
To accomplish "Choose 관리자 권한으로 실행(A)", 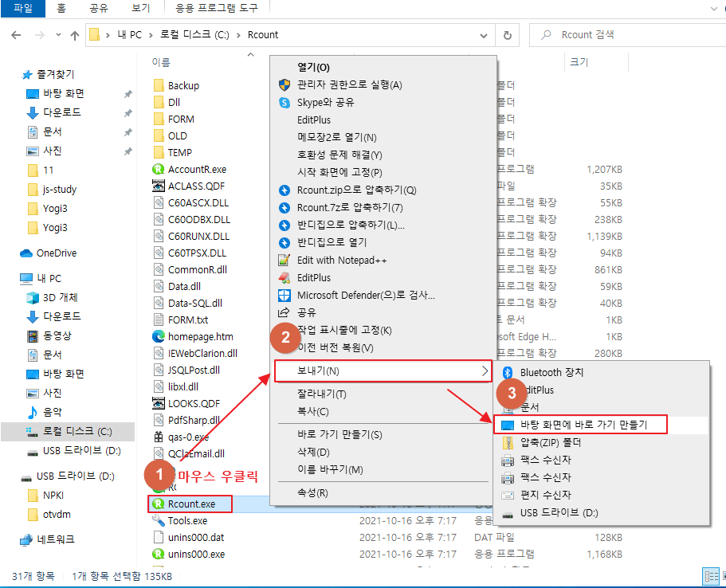I will point(350,84).
